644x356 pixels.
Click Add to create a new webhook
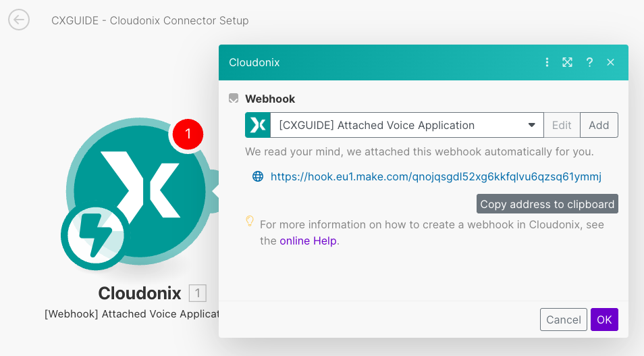[x=599, y=125]
